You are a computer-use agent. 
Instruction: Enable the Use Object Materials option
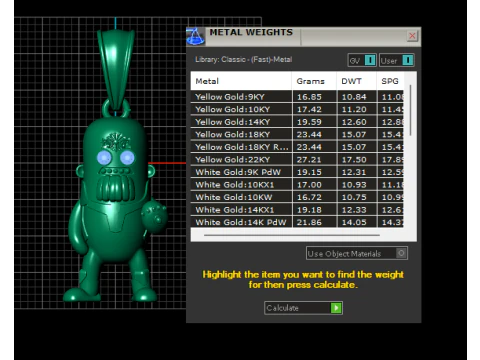[x=357, y=253]
